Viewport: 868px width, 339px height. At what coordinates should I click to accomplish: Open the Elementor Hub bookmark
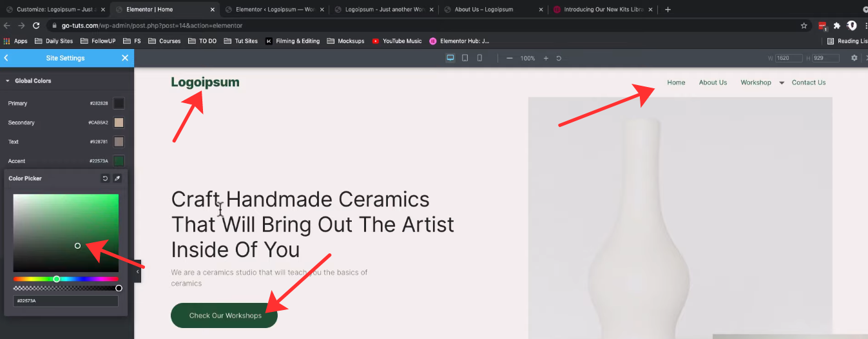(x=459, y=41)
